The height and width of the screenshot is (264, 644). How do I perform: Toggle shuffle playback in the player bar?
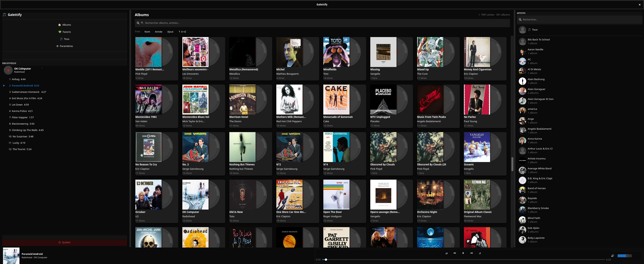[446, 253]
